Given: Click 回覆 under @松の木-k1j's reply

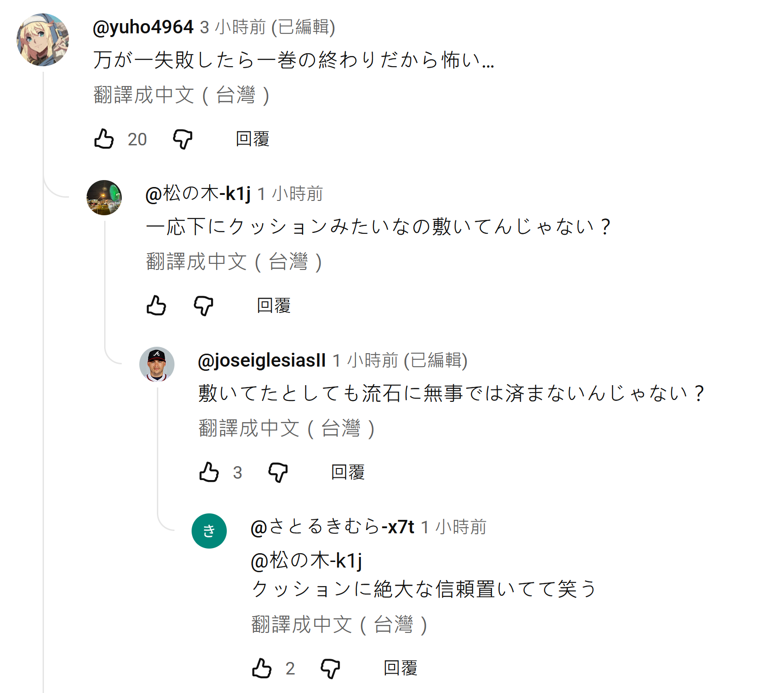Looking at the screenshot, I should [x=274, y=306].
